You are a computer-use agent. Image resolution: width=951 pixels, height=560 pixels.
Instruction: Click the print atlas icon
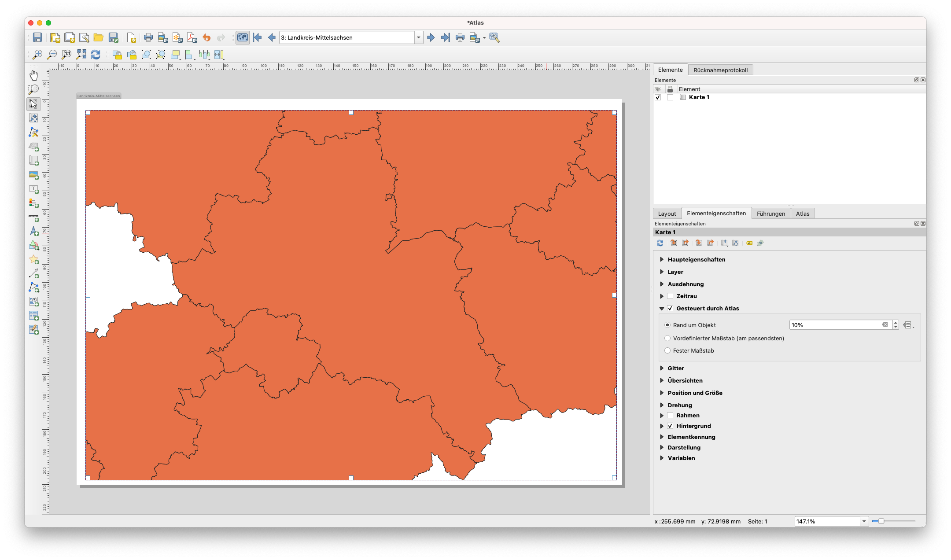tap(460, 37)
